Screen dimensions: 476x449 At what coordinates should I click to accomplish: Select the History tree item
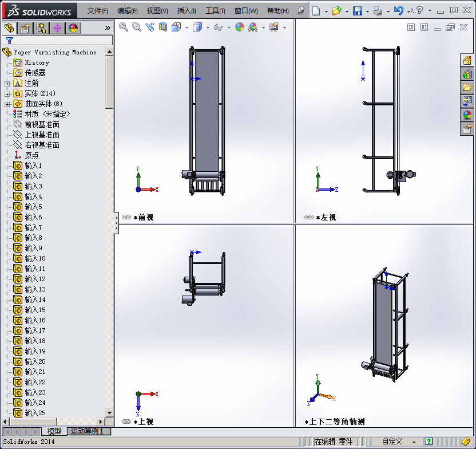tap(37, 62)
